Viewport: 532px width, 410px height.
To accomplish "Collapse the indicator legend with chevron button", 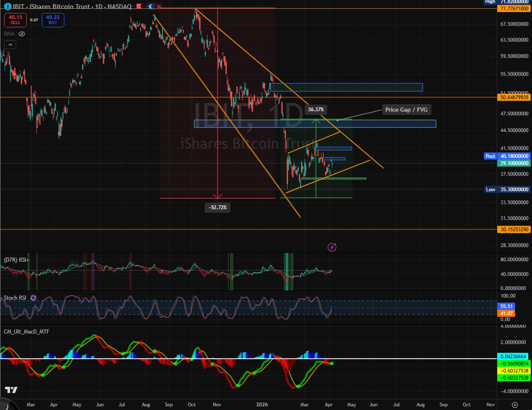I will click(x=10, y=45).
